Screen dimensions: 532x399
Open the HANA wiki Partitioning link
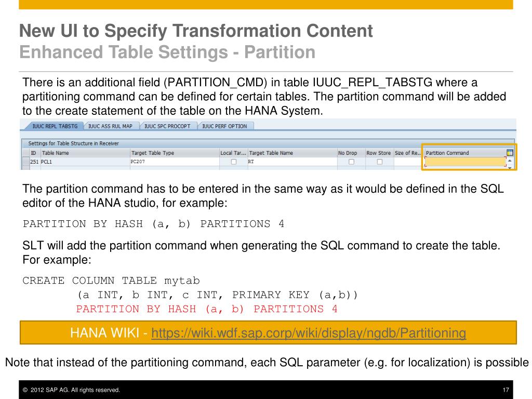tap(309, 333)
